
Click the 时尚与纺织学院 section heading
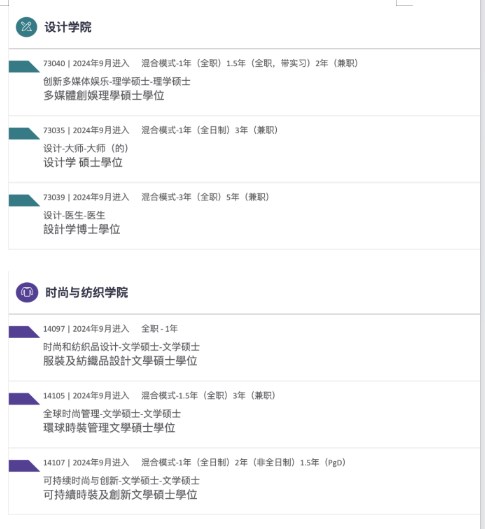(87, 293)
